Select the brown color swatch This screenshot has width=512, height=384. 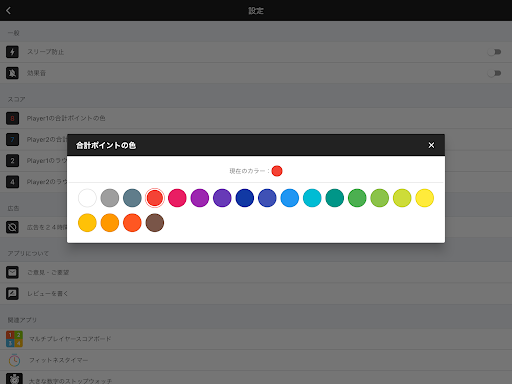click(x=155, y=223)
